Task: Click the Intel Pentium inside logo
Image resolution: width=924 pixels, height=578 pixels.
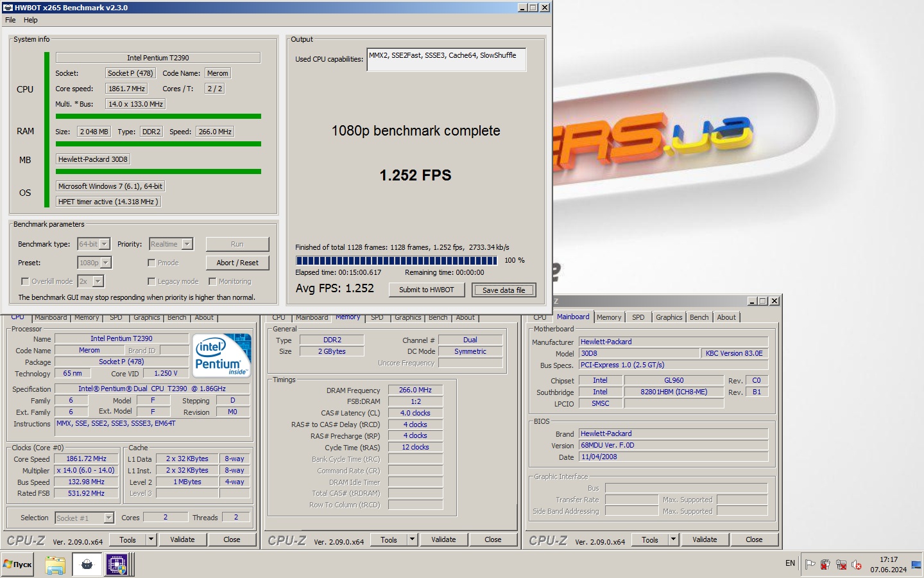Action: 223,355
